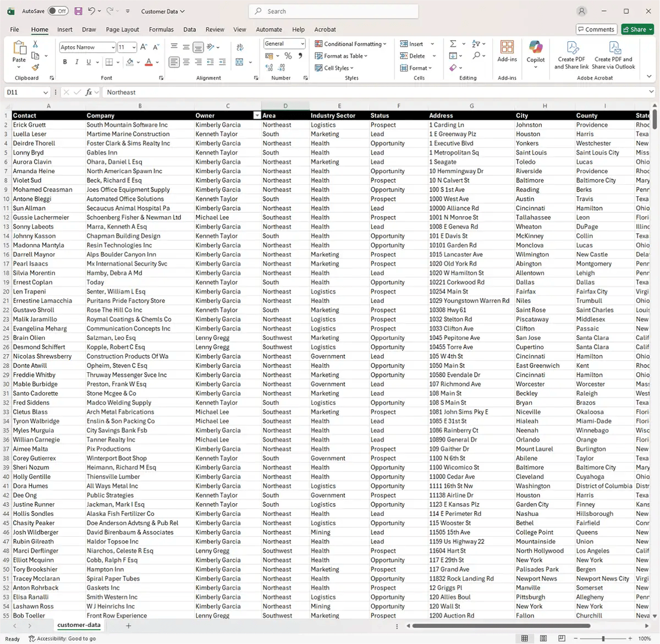660x644 pixels.
Task: Click the Merge & Center icon
Action: (240, 62)
